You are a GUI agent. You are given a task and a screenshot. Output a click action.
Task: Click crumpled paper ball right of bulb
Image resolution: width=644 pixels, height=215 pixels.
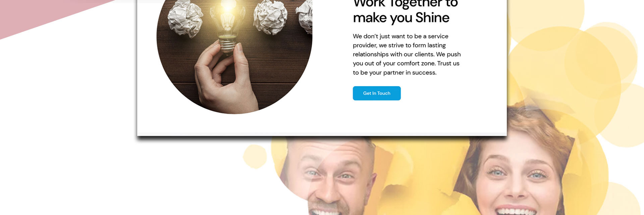click(270, 17)
